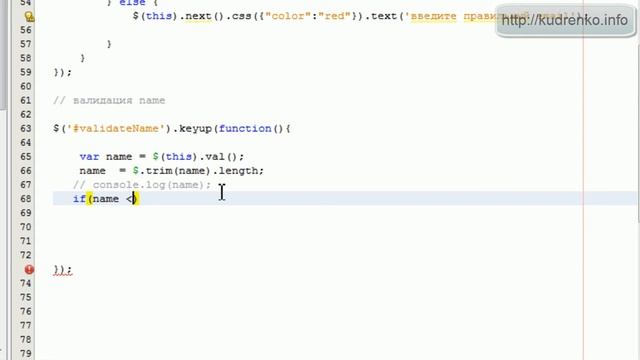Click the highlighted closing parenthesis on line 68
The width and height of the screenshot is (640, 360).
(136, 199)
